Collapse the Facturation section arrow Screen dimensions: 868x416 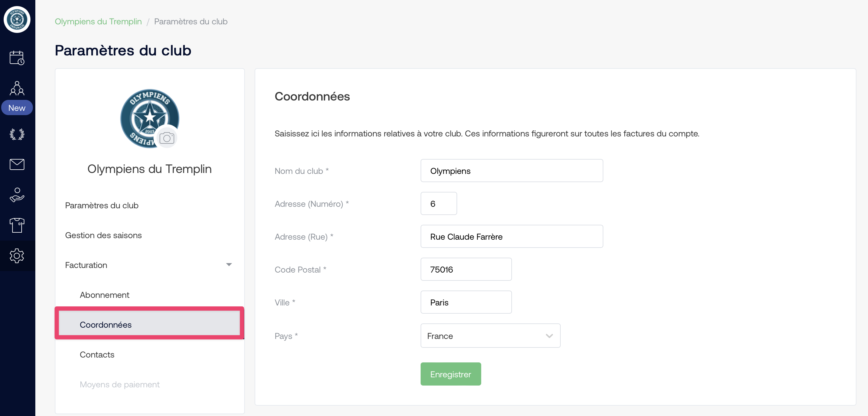[229, 265]
